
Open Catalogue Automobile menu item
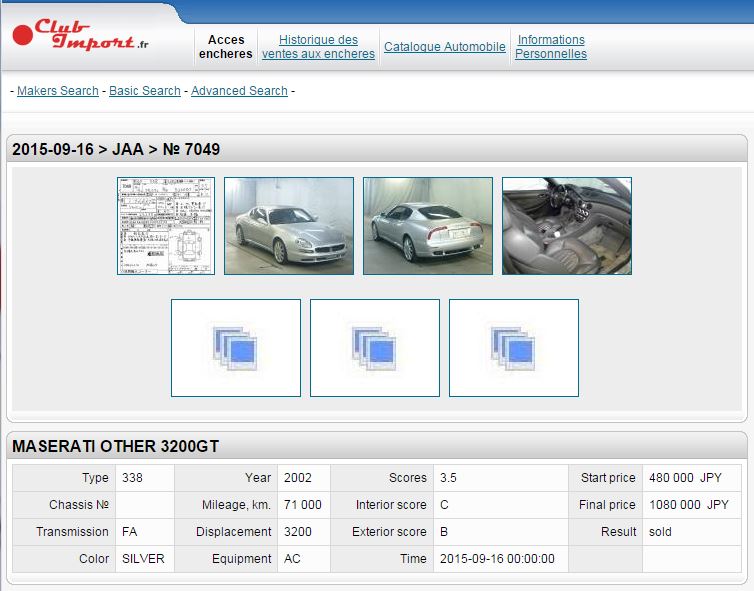(x=445, y=47)
